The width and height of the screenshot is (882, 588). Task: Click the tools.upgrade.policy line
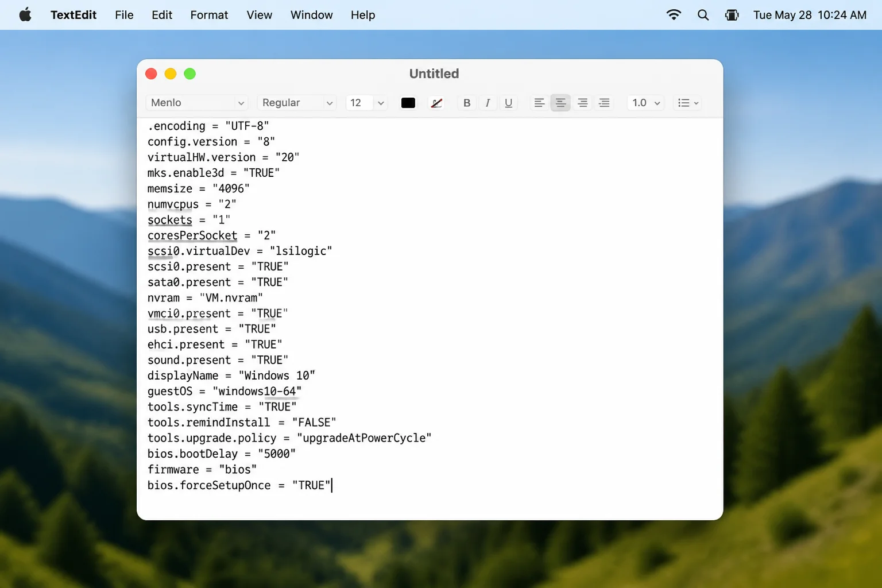tap(289, 438)
